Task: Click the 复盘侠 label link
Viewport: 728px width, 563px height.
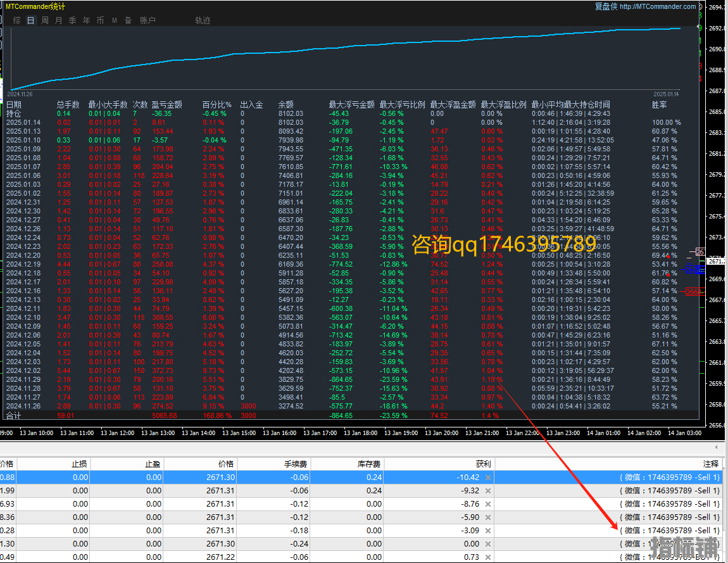Action: pyautogui.click(x=605, y=6)
